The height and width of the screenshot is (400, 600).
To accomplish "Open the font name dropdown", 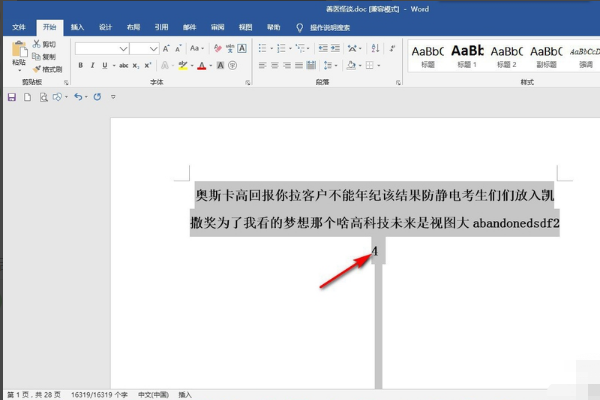I will tap(123, 48).
